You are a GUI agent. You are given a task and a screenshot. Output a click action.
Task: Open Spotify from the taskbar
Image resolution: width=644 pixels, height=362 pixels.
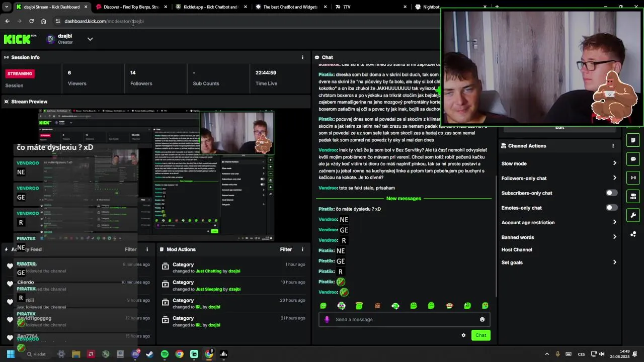(165, 354)
